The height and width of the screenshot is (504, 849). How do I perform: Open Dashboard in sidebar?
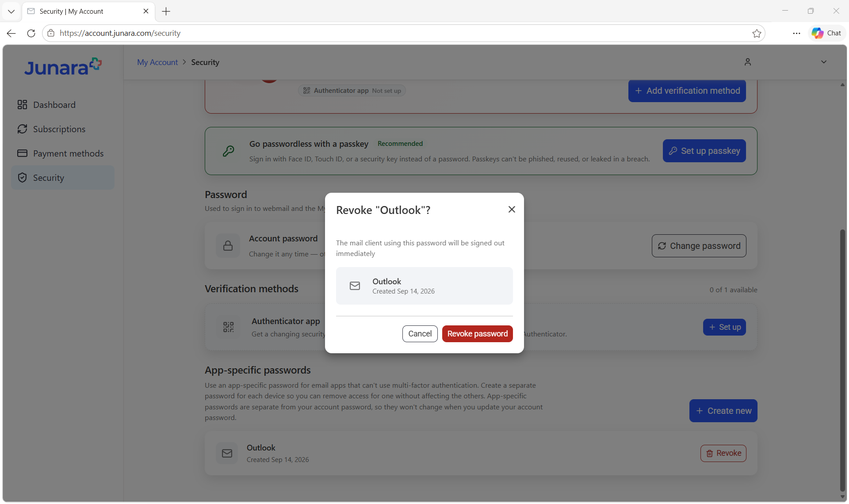63,105
